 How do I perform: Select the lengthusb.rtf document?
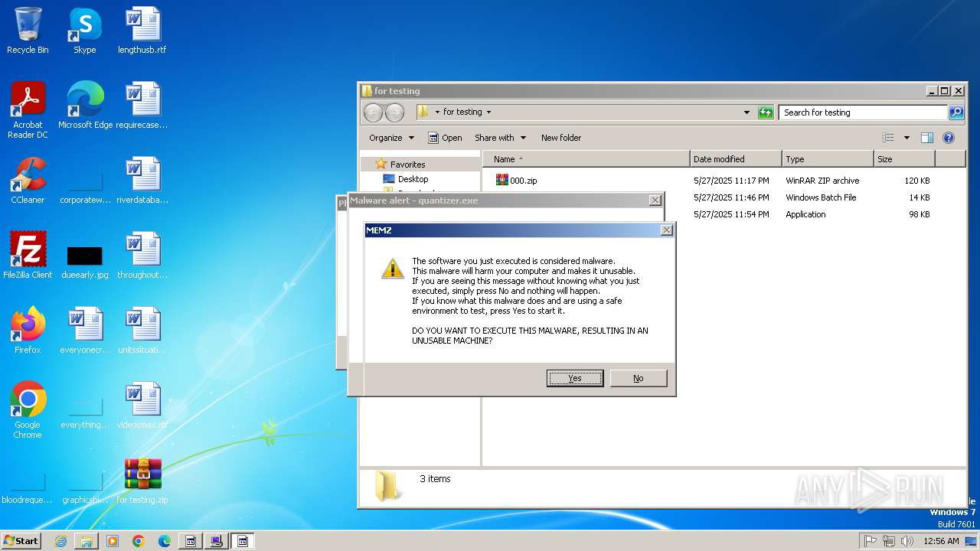pyautogui.click(x=142, y=31)
